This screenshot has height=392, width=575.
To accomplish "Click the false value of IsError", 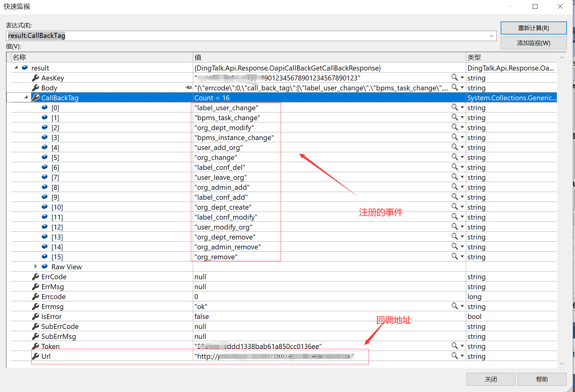I will click(x=202, y=317).
